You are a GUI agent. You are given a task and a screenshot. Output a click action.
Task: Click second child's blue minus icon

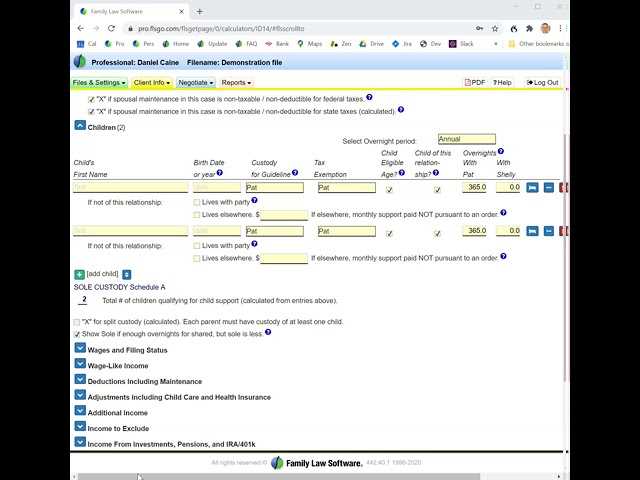click(x=549, y=231)
